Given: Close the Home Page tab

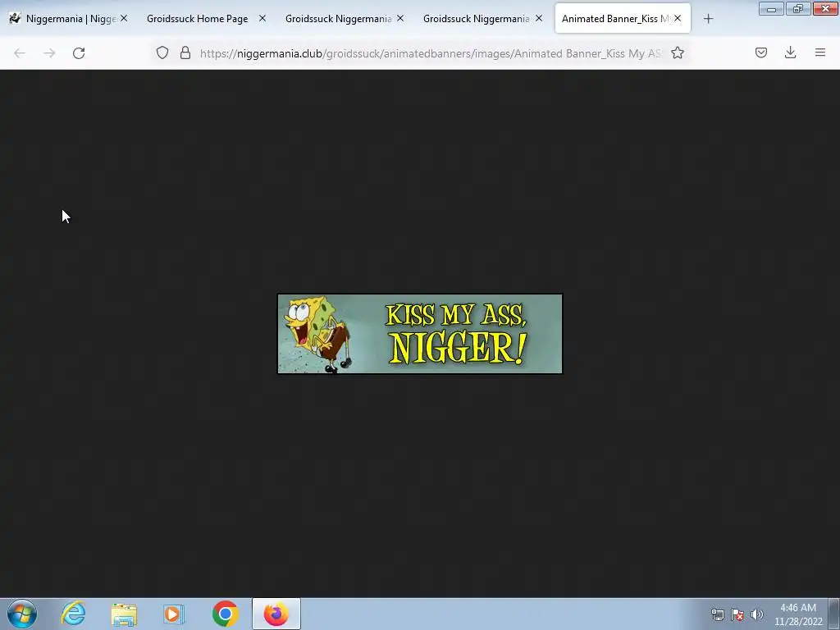Looking at the screenshot, I should 262,18.
